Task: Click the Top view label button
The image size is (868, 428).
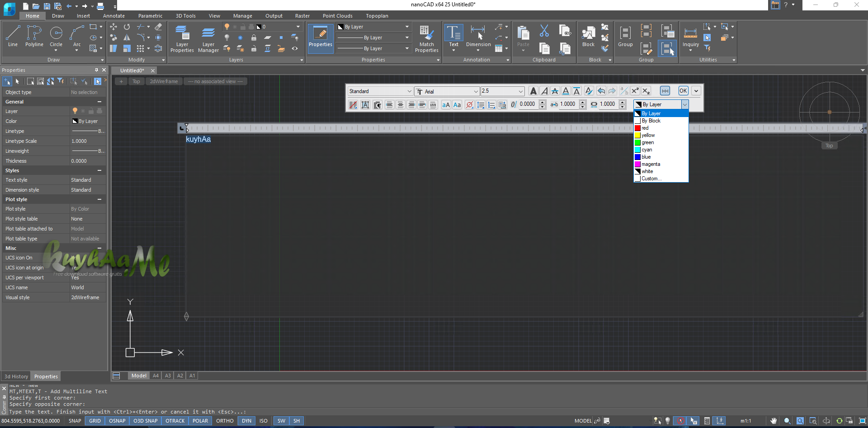Action: click(136, 81)
